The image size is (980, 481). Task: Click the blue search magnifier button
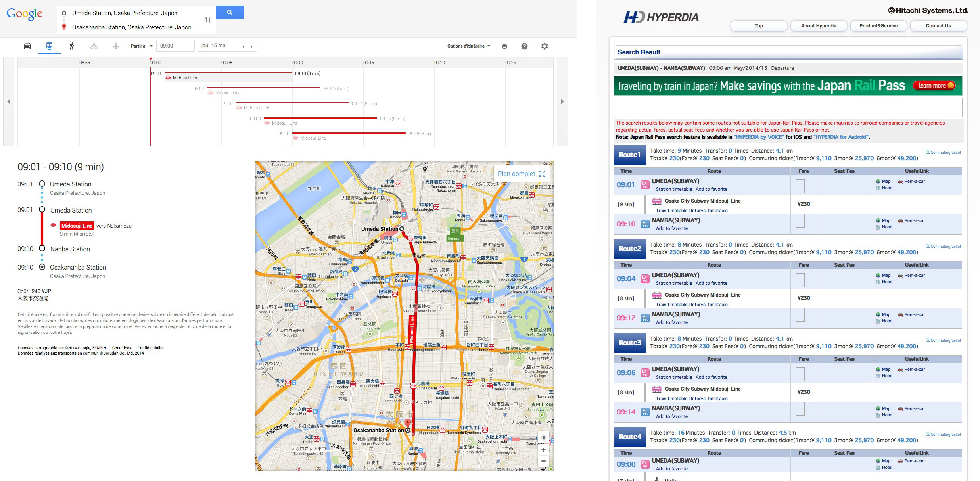230,13
